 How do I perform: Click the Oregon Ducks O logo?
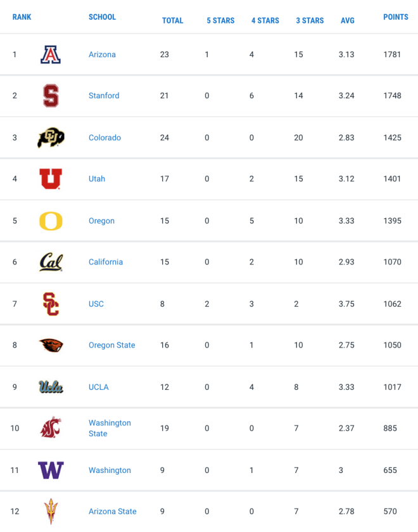coord(51,221)
